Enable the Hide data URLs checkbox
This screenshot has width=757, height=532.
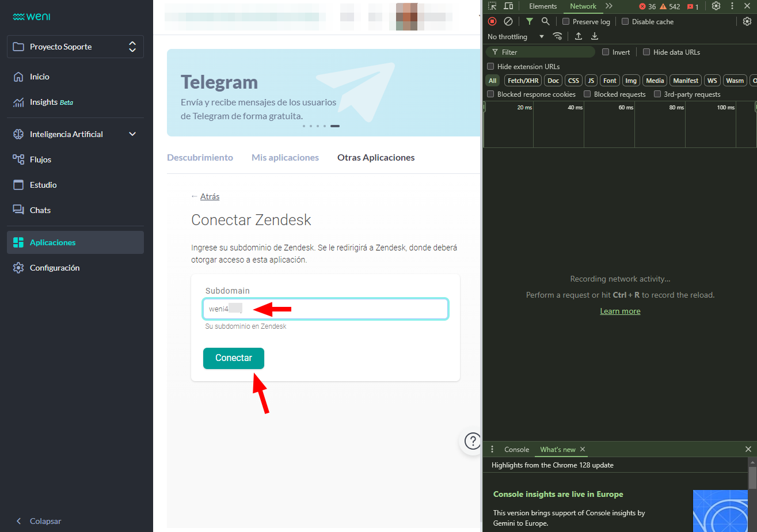click(x=646, y=52)
